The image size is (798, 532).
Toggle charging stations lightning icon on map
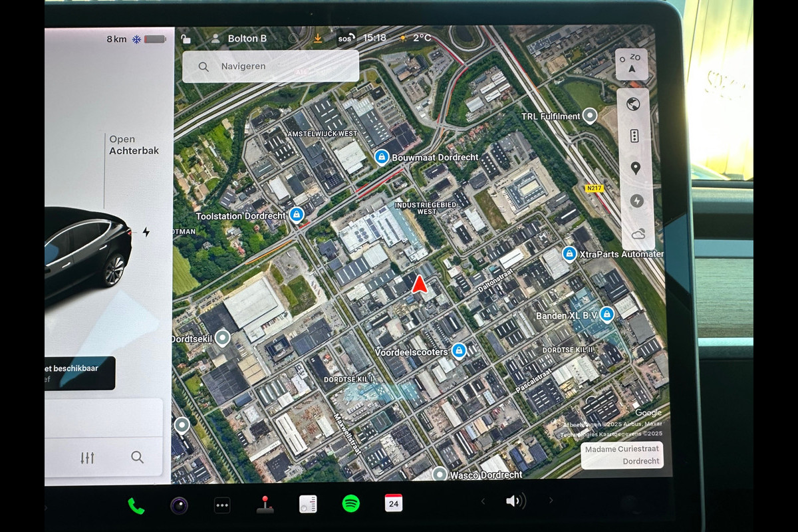pos(636,201)
